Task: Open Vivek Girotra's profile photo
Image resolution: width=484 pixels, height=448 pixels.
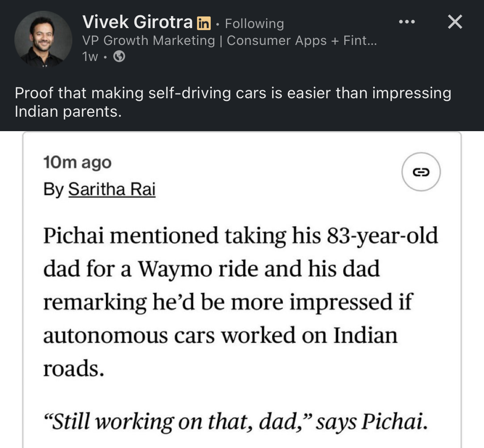Action: [43, 39]
